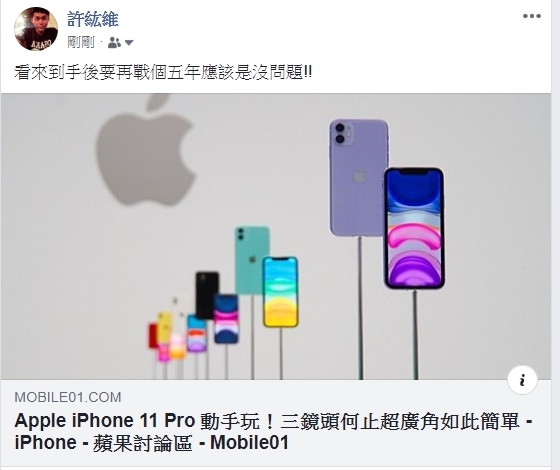
Task: Open the three-dot post options menu
Action: [x=531, y=16]
